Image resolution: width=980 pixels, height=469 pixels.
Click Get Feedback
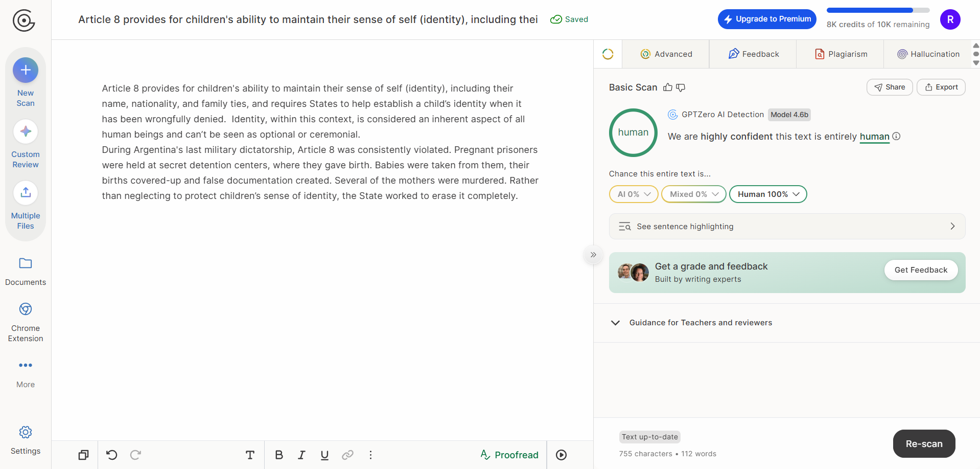pos(921,270)
